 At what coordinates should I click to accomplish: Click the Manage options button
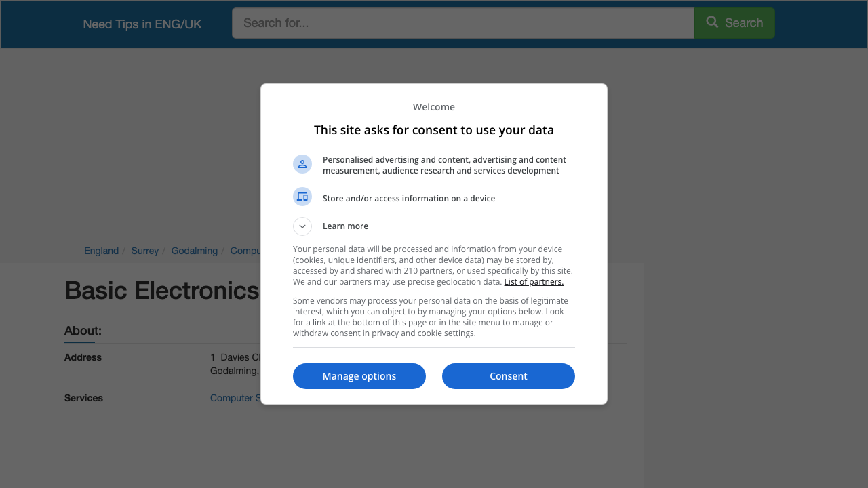click(x=359, y=375)
